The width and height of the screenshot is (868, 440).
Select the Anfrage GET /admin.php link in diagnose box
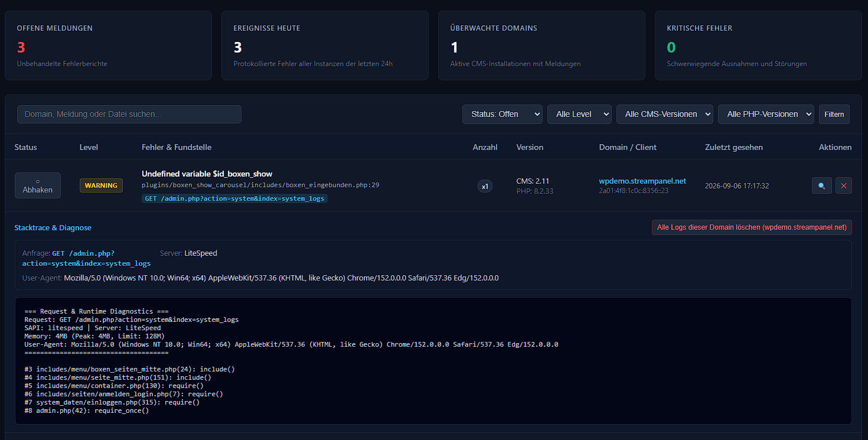(86, 258)
